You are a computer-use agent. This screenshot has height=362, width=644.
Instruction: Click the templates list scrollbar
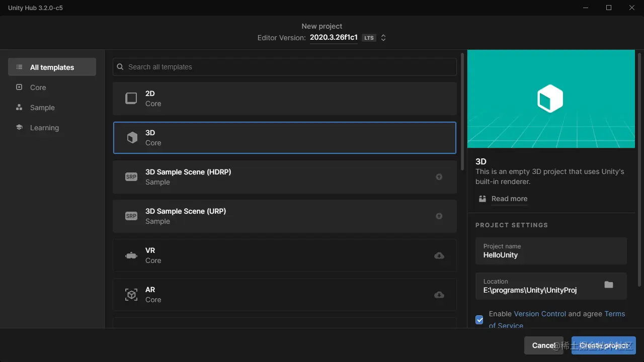[463, 111]
